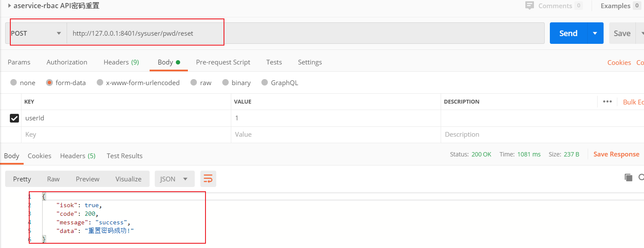Toggle the line wrap icon
Viewport: 644px width, 248px height.
208,179
